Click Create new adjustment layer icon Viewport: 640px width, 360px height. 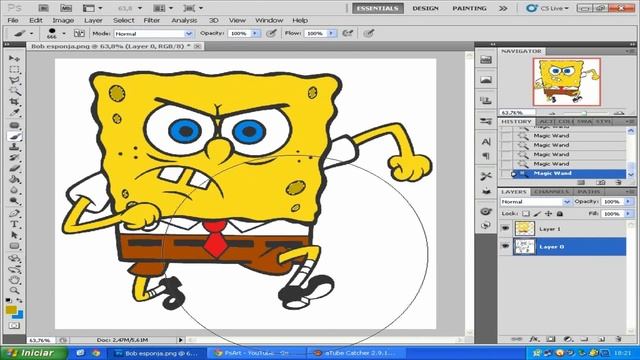(568, 339)
